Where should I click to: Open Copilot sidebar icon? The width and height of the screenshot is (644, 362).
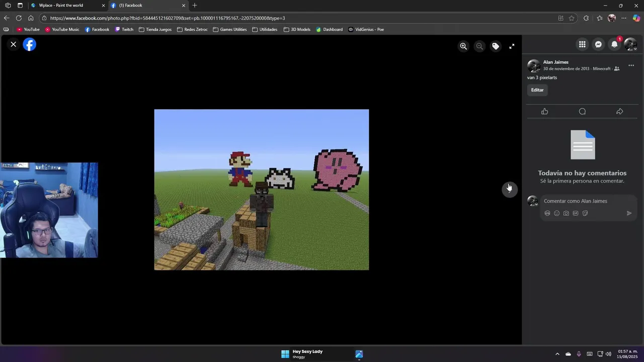(x=636, y=18)
